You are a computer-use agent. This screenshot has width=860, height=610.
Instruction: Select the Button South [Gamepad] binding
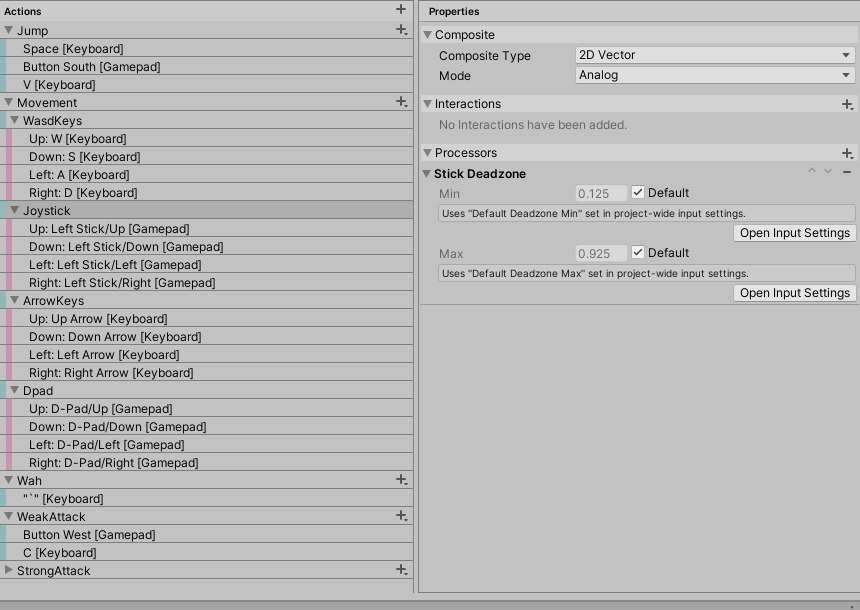(207, 66)
